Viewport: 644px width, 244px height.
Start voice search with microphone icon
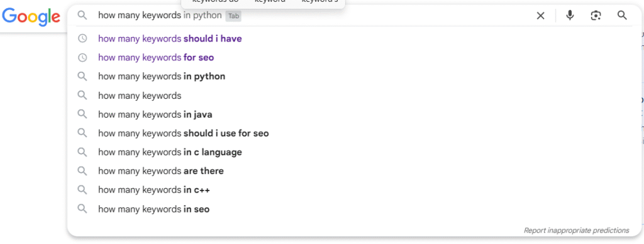click(x=570, y=16)
